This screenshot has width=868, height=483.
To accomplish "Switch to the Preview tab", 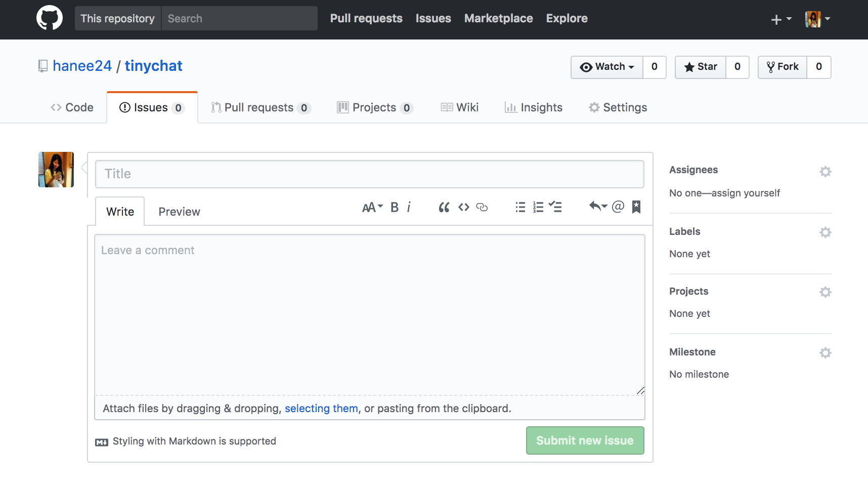I will [x=179, y=212].
